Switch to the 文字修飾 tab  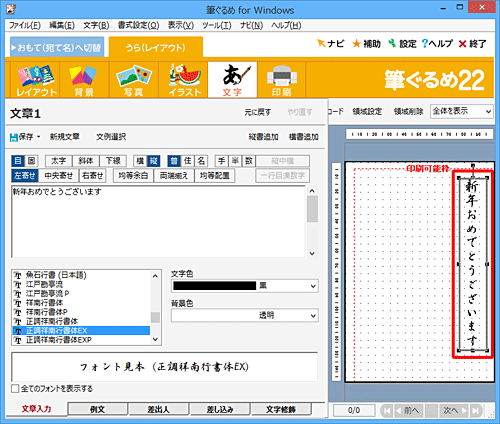point(281,409)
